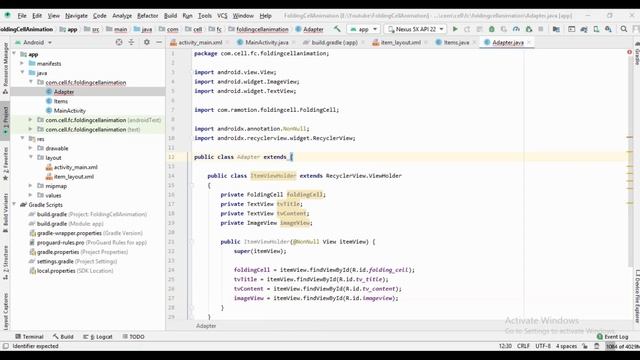Toggle the read-only lock icon in the status bar

(584, 346)
